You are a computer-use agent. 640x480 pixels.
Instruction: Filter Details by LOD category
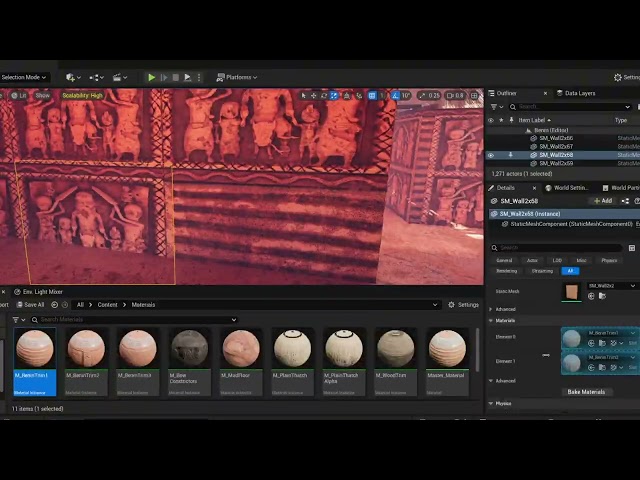[557, 260]
